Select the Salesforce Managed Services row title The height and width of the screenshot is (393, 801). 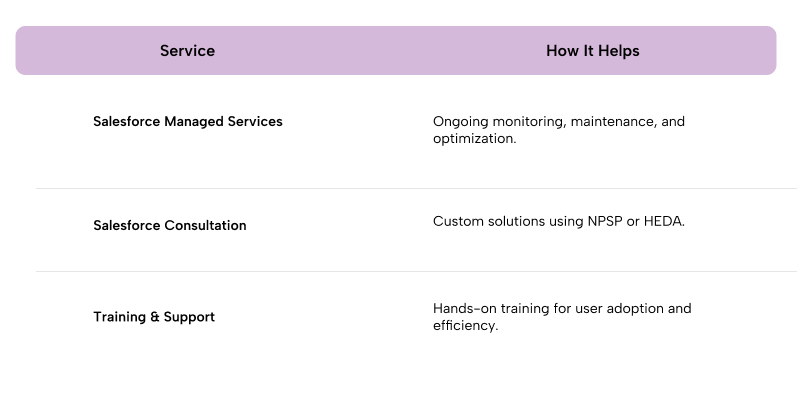[187, 122]
